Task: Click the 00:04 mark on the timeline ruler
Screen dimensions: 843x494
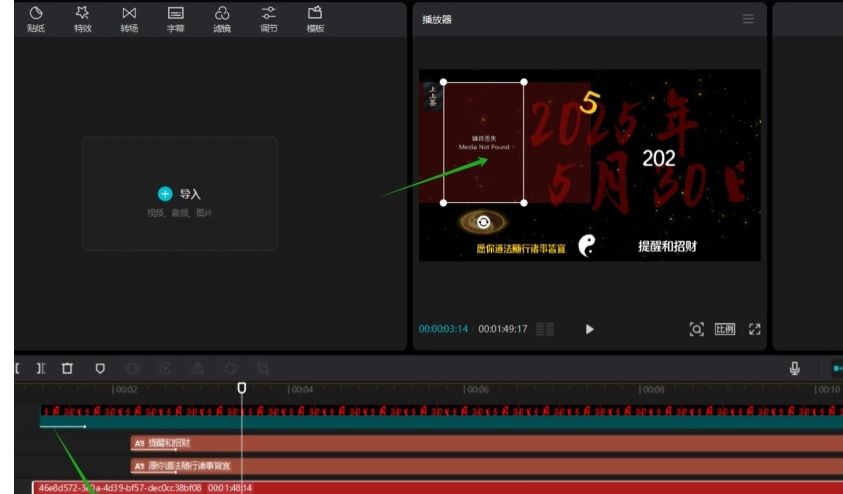Action: pos(301,389)
